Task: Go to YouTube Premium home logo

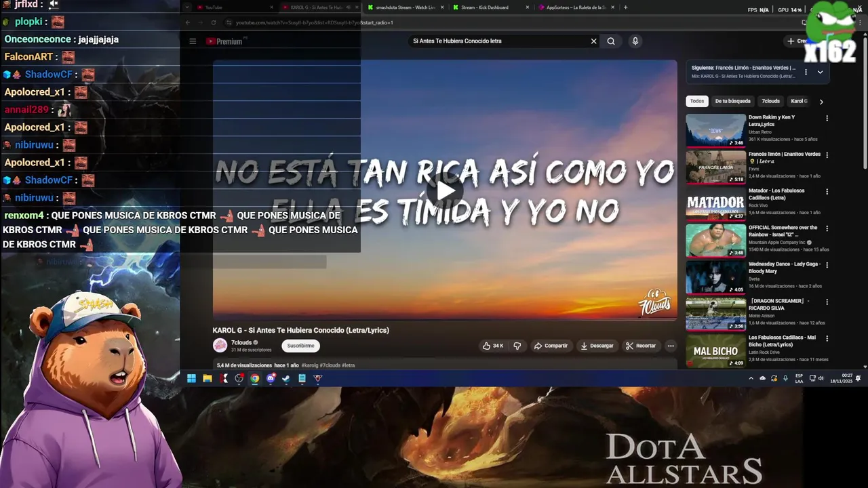Action: (224, 41)
